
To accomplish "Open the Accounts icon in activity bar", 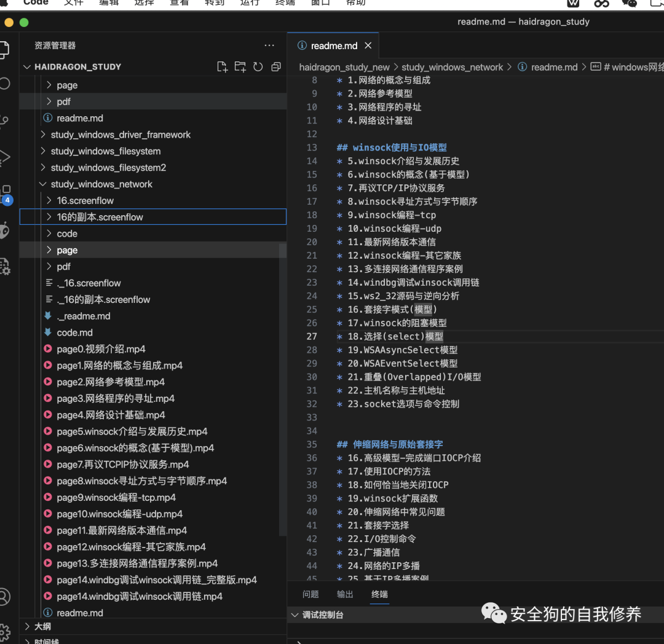I will [4, 596].
